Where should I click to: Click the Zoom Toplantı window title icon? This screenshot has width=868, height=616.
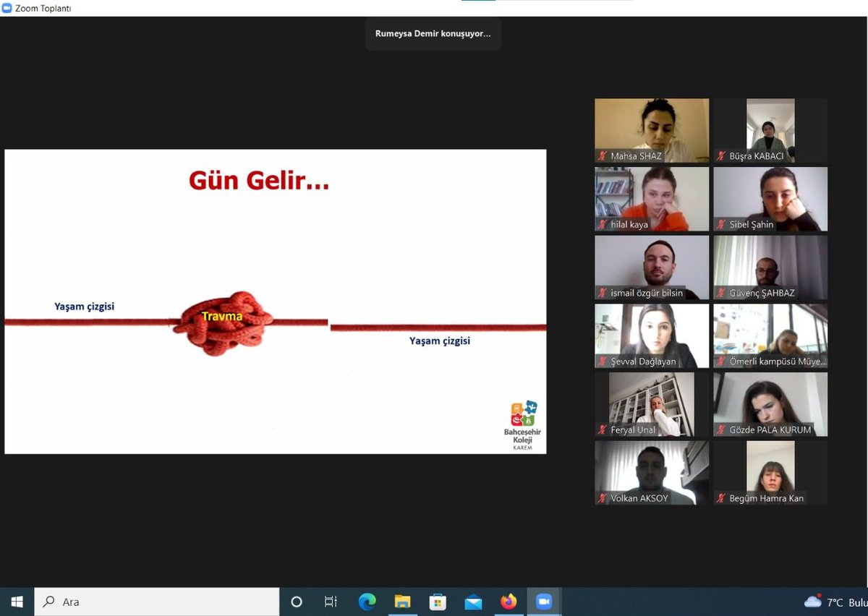coord(7,8)
